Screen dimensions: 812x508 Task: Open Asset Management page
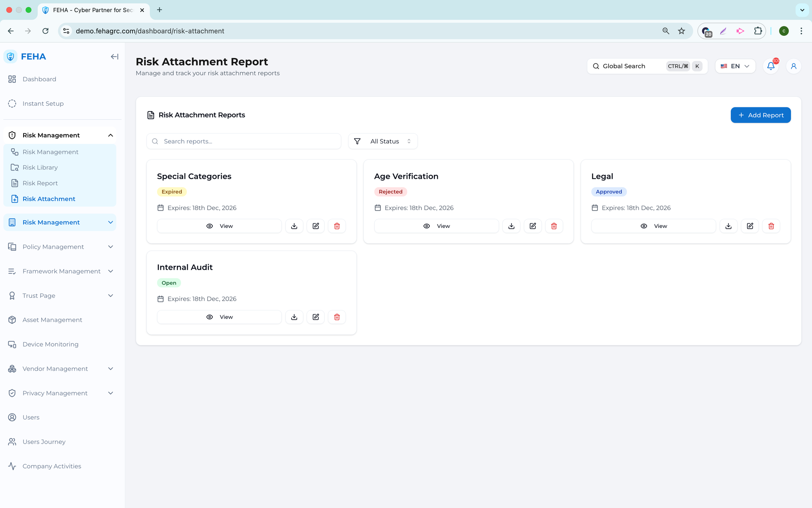pyautogui.click(x=52, y=320)
